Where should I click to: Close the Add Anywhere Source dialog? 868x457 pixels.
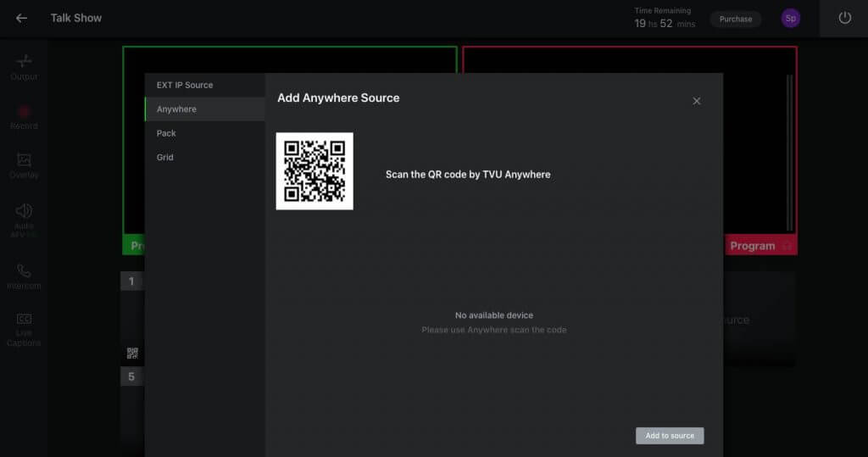(x=697, y=101)
